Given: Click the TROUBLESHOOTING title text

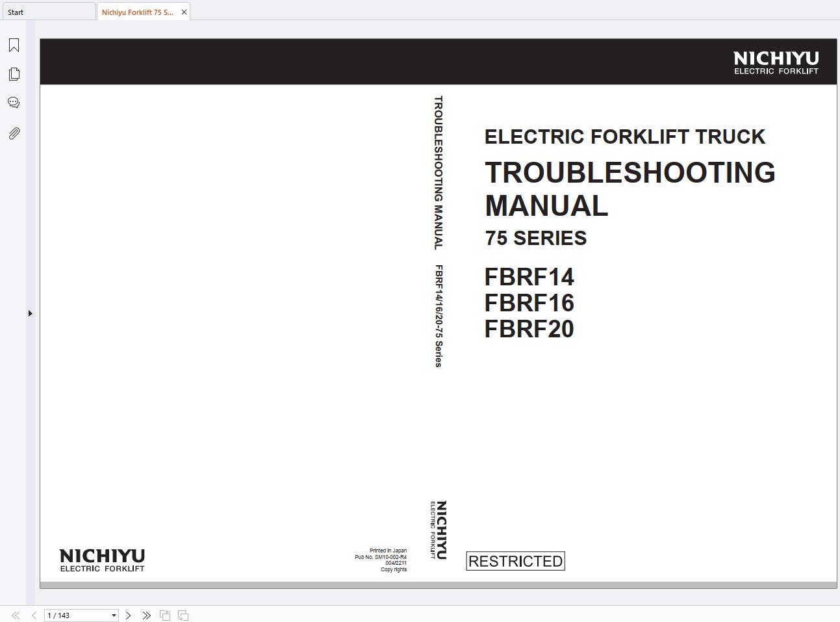Looking at the screenshot, I should [630, 173].
